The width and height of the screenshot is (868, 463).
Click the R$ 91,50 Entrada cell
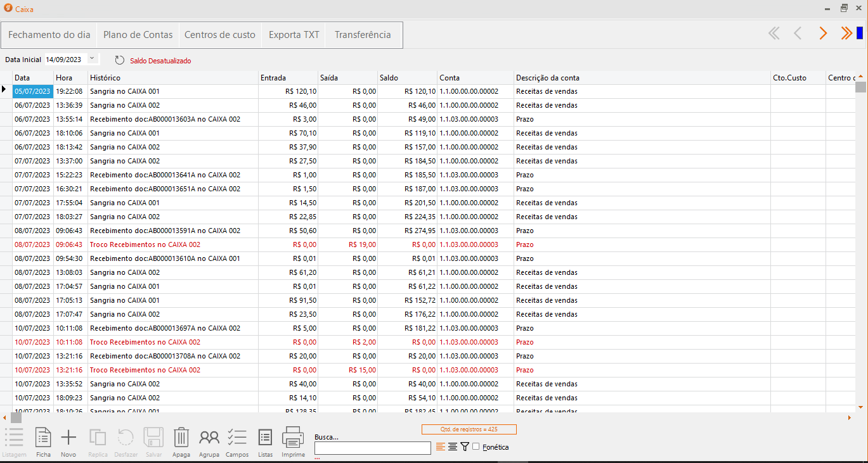coord(288,300)
